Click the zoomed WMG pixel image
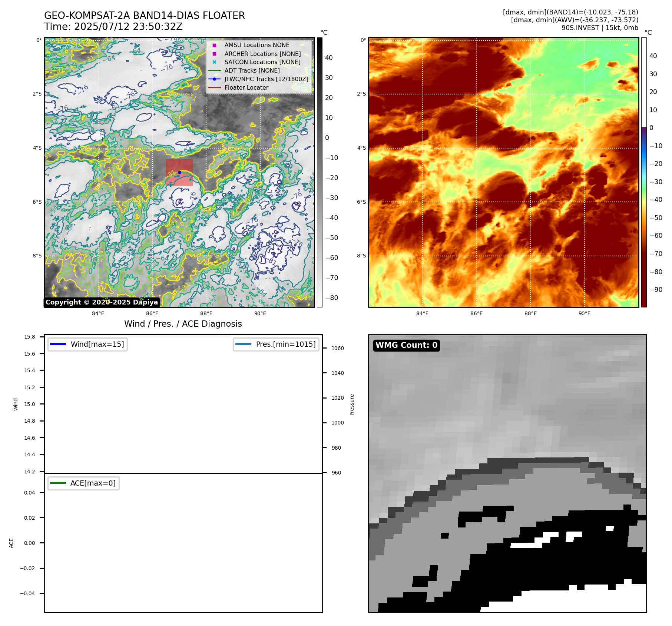Image resolution: width=672 pixels, height=626 pixels. click(507, 473)
